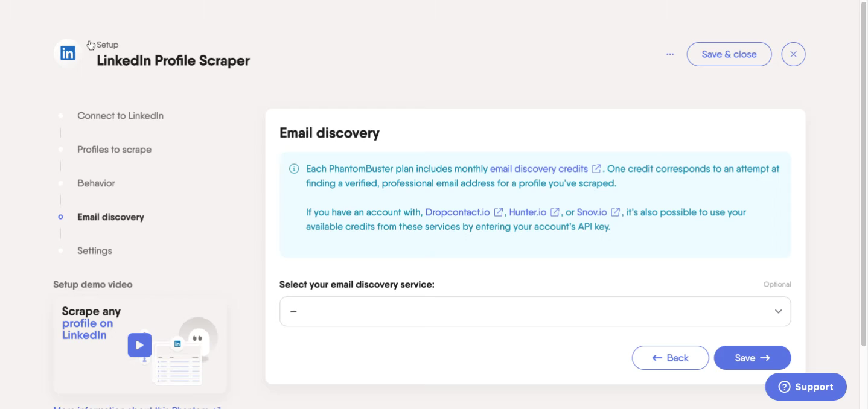Open the three-dots more options menu

click(670, 54)
